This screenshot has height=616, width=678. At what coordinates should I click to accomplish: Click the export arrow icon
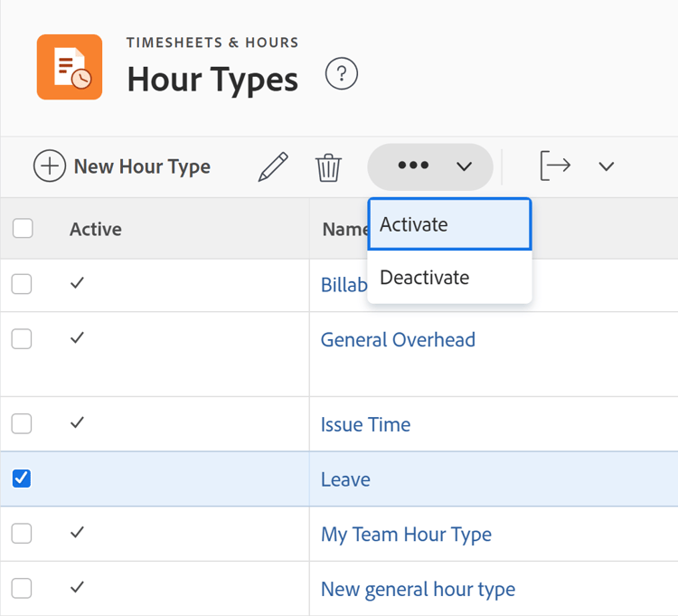tap(555, 166)
